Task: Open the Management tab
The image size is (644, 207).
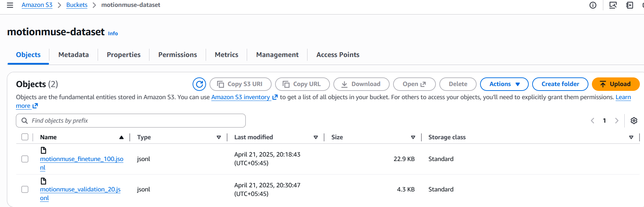Action: [277, 55]
